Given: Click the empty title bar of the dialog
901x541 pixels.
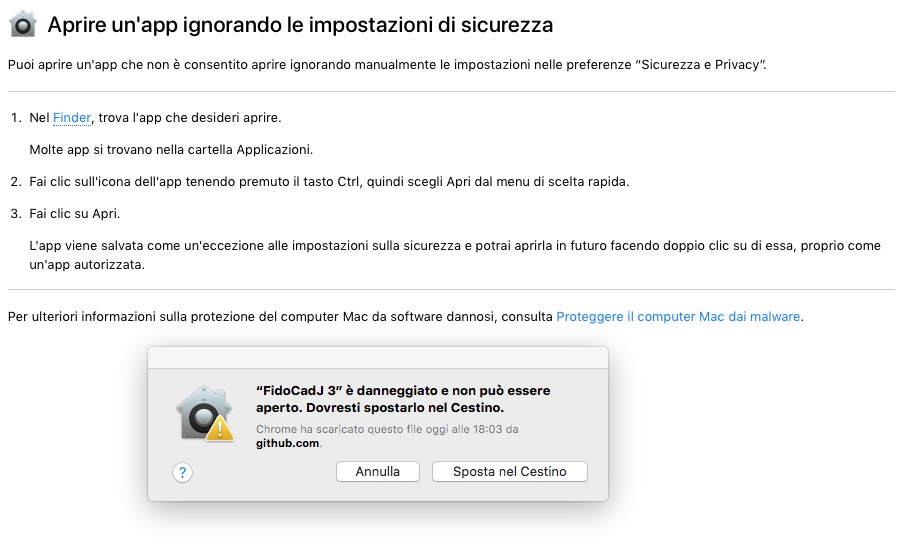Looking at the screenshot, I should point(377,357).
